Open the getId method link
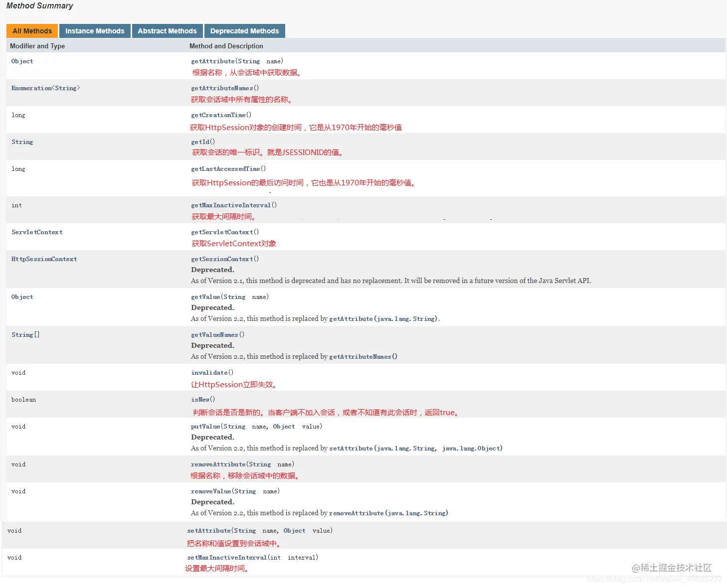 (200, 142)
